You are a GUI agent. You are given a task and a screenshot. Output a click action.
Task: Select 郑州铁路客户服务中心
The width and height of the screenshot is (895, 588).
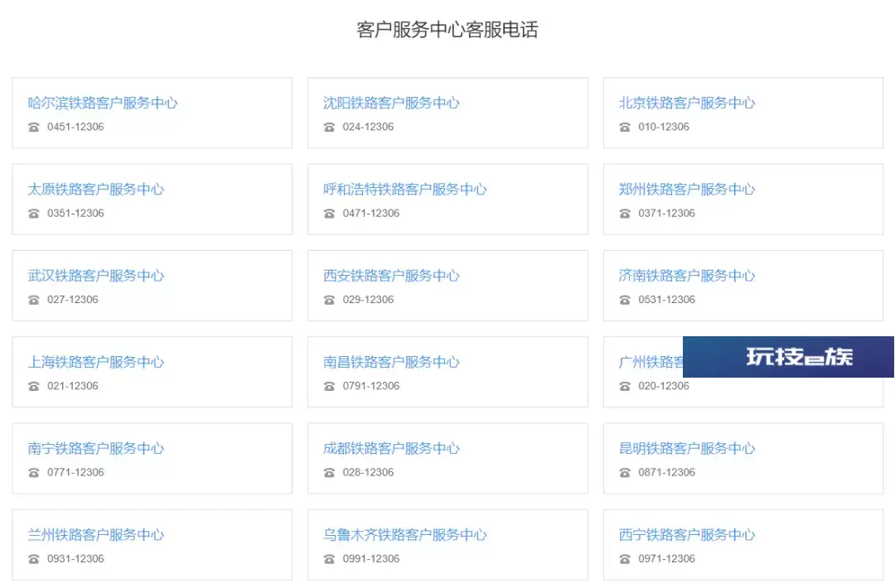(x=687, y=189)
